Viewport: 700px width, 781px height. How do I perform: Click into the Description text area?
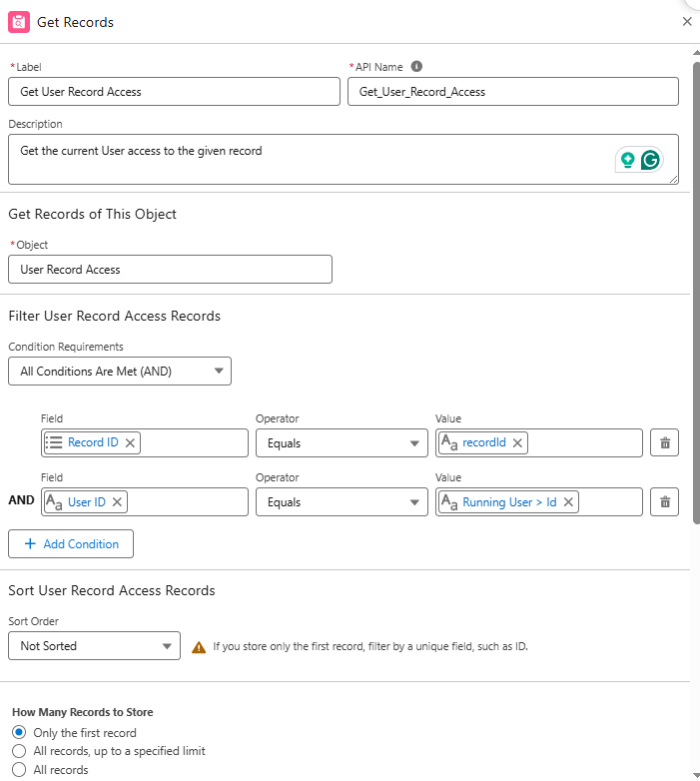[x=344, y=160]
